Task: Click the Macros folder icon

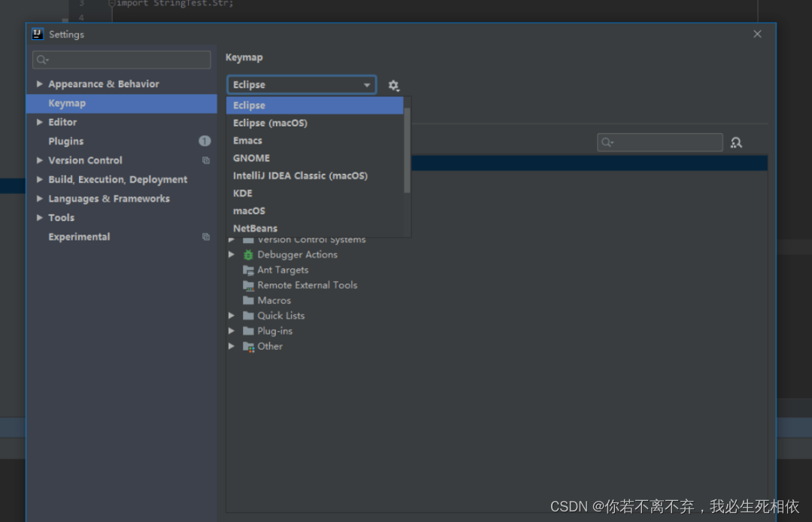Action: tap(249, 300)
